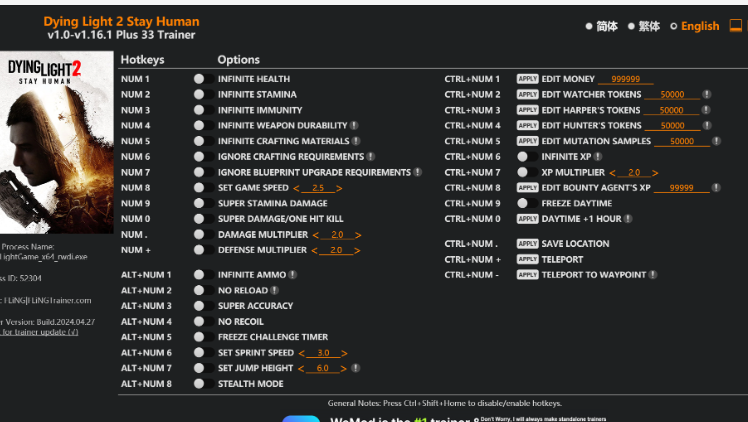Decrease defense multiplier value
This screenshot has height=422, width=748.
click(x=314, y=250)
